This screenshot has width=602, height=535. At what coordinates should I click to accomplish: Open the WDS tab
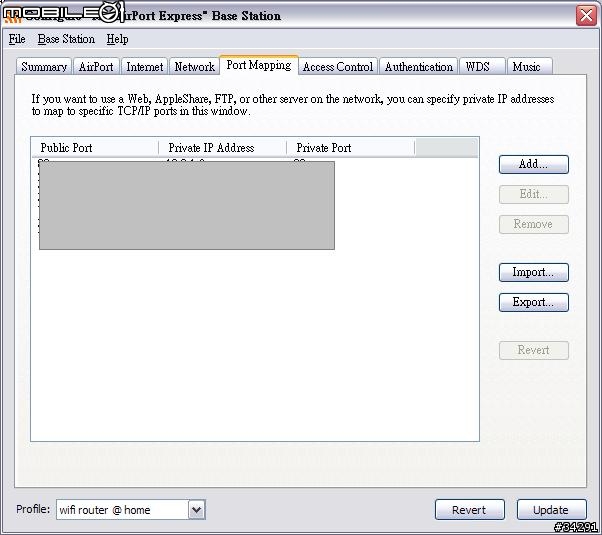point(482,66)
